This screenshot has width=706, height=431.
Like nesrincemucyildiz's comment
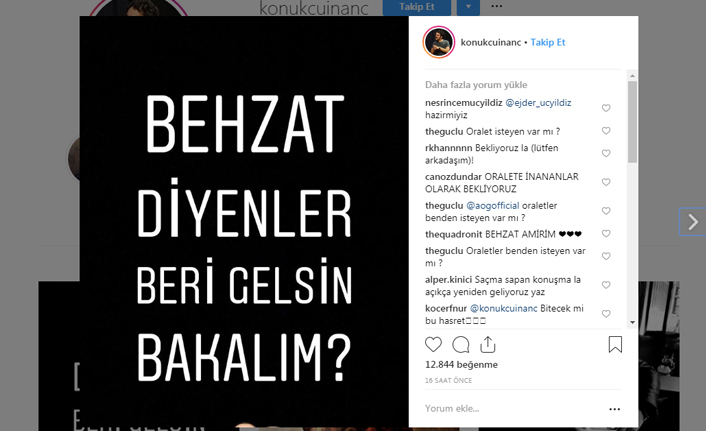pyautogui.click(x=606, y=108)
